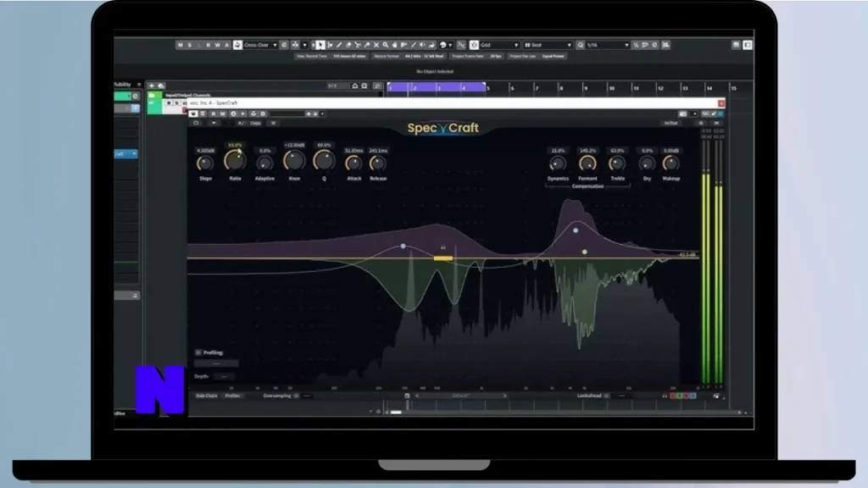Select the Draw pencil tool
The height and width of the screenshot is (488, 868).
point(339,45)
